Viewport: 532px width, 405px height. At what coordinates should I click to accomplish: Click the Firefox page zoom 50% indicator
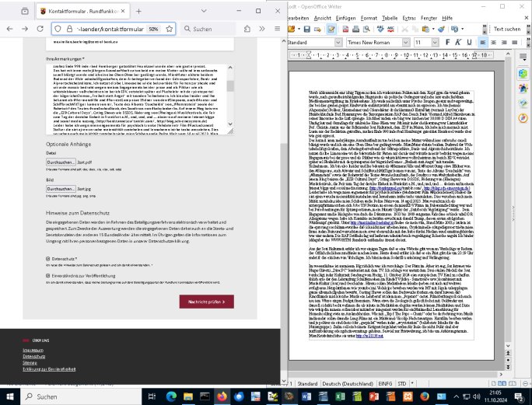coord(154,29)
